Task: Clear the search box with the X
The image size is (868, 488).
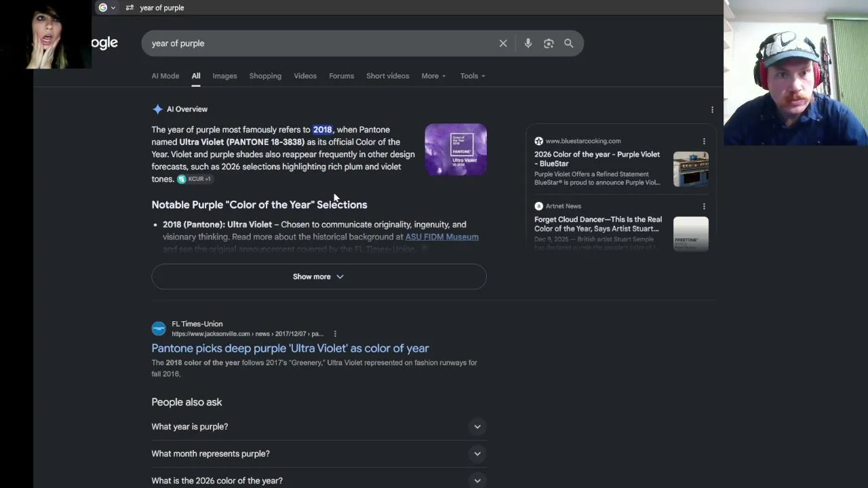Action: 503,43
